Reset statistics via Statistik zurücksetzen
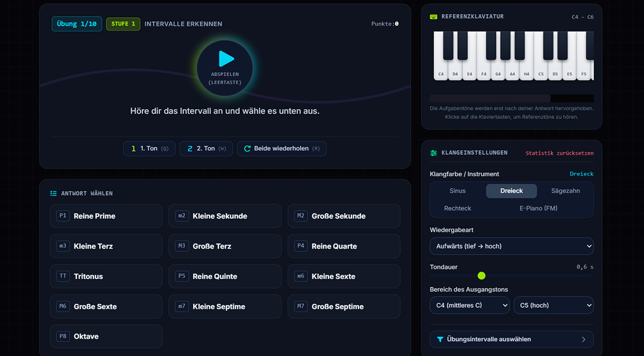This screenshot has height=356, width=644. pyautogui.click(x=560, y=153)
